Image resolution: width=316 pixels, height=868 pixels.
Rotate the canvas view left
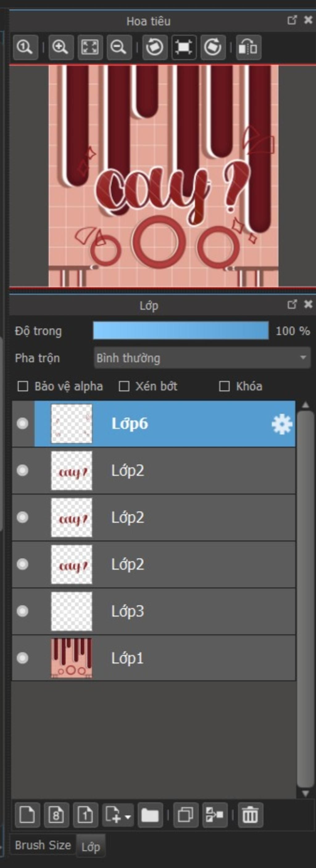pos(155,47)
